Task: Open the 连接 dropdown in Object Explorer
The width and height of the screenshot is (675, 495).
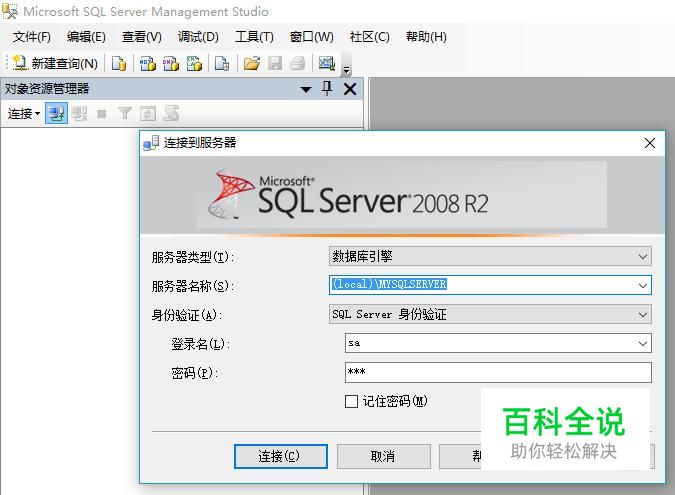Action: [24, 114]
